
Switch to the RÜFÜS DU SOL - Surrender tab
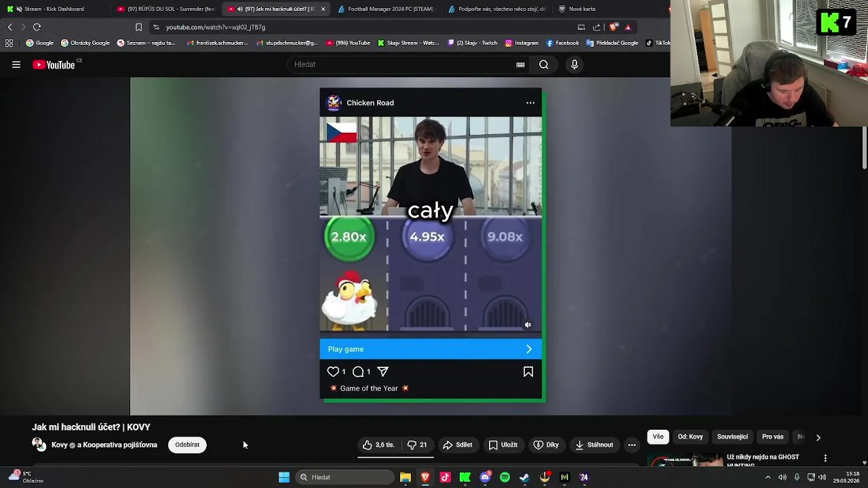pyautogui.click(x=165, y=9)
